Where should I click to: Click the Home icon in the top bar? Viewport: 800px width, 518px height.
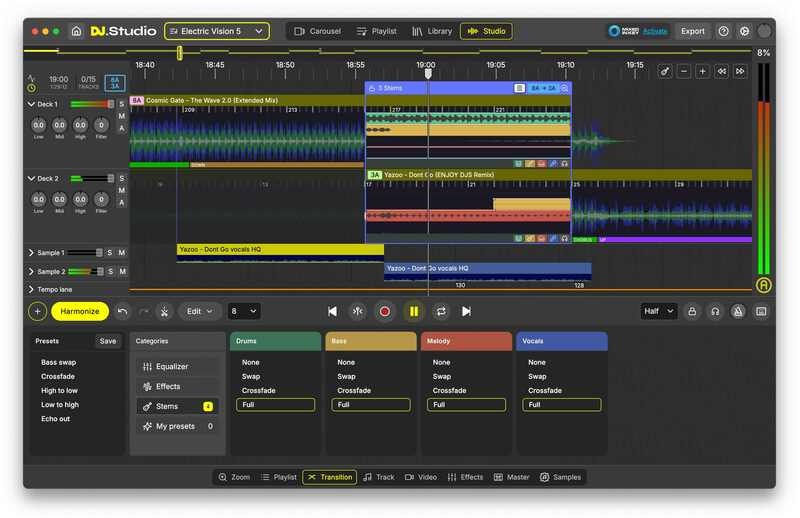coord(76,31)
